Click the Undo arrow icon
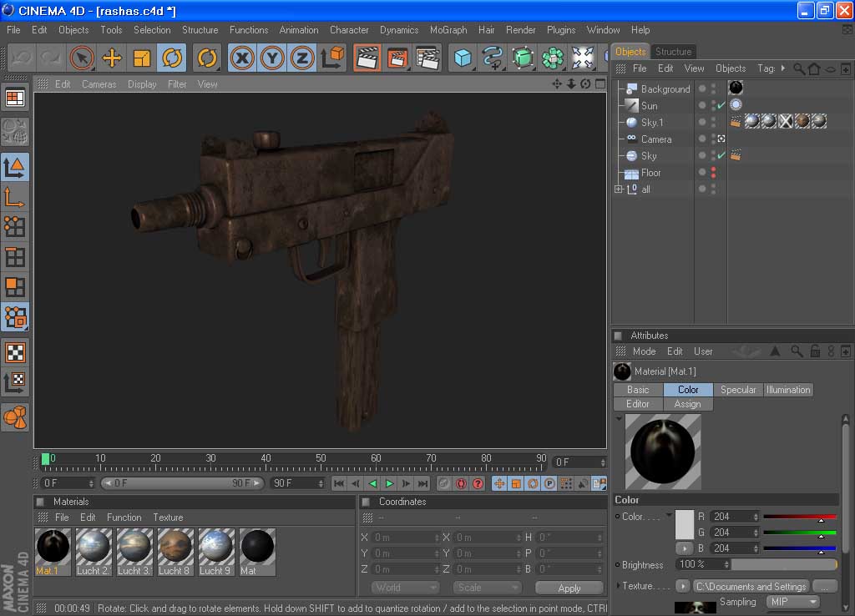 coord(22,58)
